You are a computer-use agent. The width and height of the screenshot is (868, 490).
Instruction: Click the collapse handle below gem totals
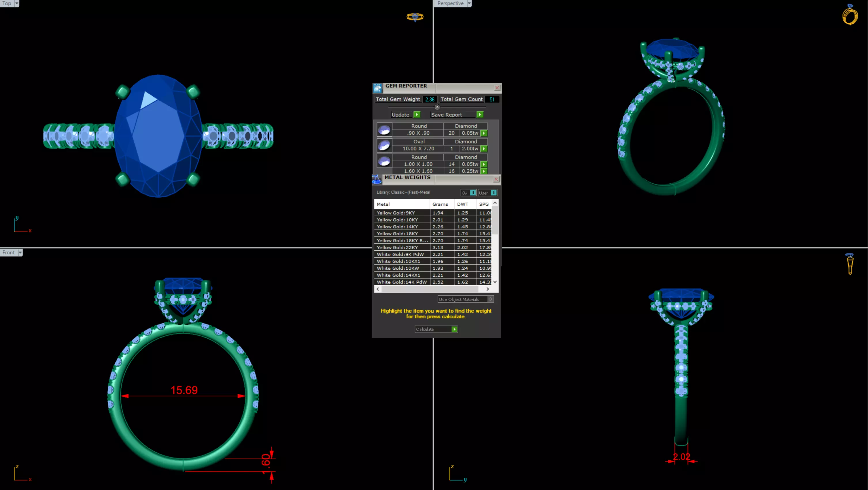coord(437,107)
